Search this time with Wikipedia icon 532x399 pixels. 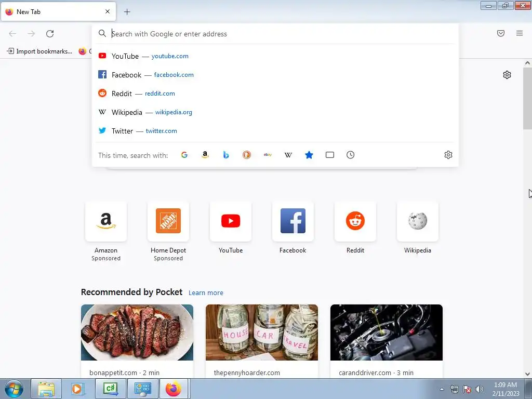[288, 155]
